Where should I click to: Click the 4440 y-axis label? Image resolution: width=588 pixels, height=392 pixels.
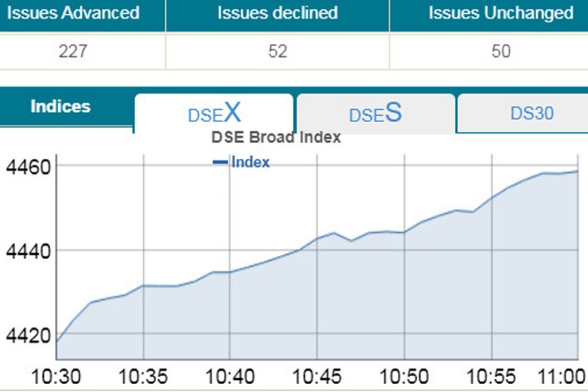(27, 251)
